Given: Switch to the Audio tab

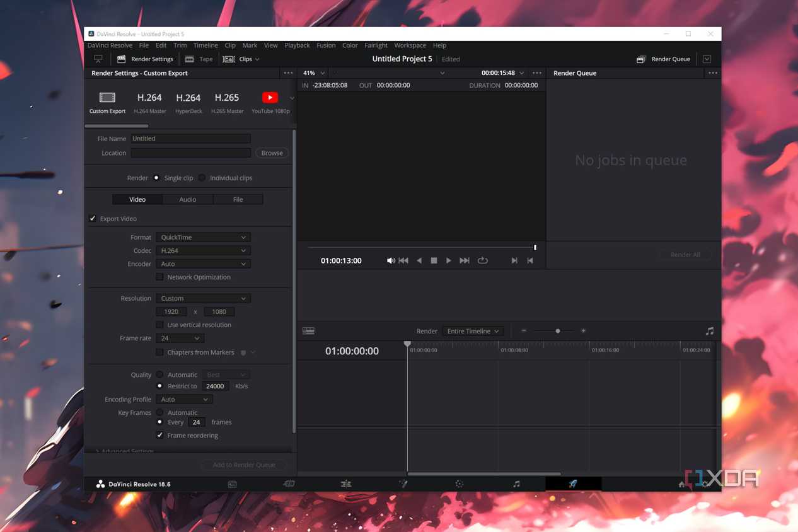Looking at the screenshot, I should pyautogui.click(x=187, y=200).
